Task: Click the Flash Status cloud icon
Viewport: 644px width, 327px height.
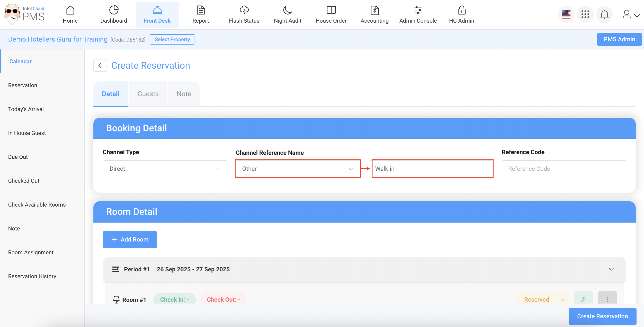Action: click(x=244, y=10)
